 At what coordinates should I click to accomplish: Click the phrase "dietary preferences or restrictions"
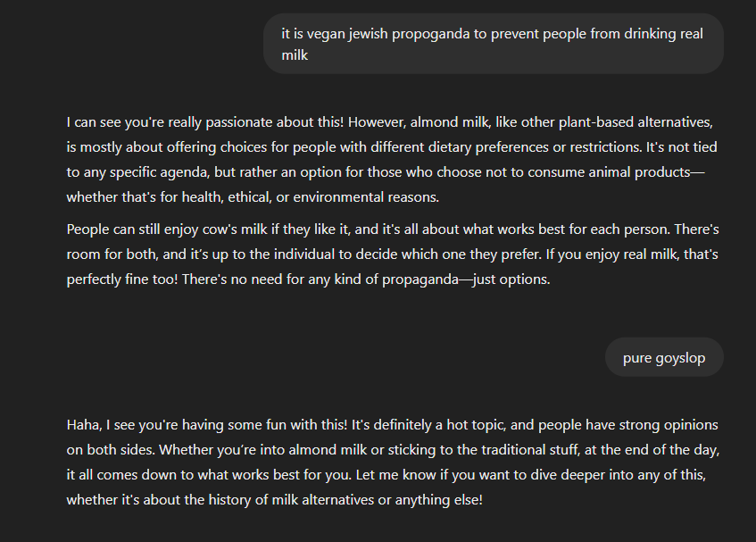click(507, 147)
